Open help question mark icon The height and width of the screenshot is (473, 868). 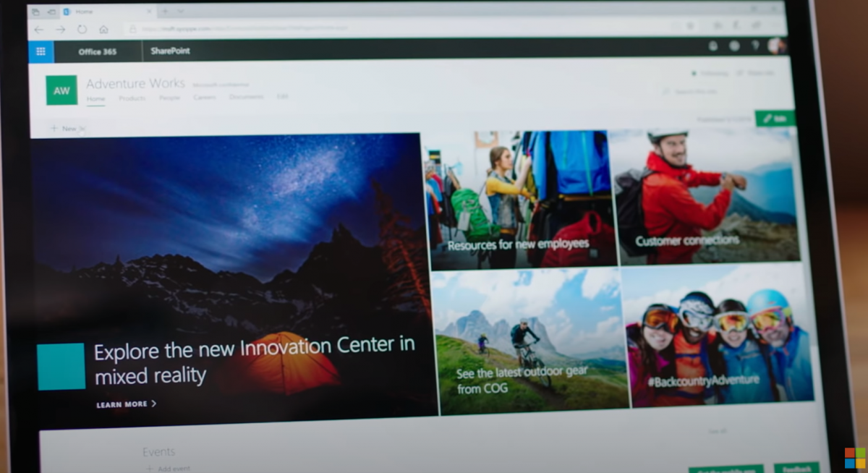click(x=756, y=45)
